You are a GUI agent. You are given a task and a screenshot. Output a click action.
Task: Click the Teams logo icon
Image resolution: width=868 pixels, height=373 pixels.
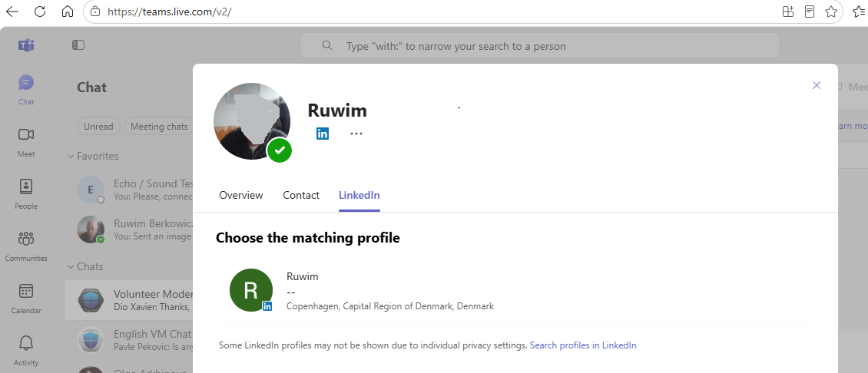[x=26, y=45]
